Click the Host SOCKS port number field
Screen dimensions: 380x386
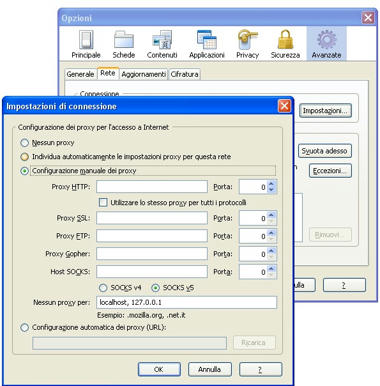click(253, 272)
